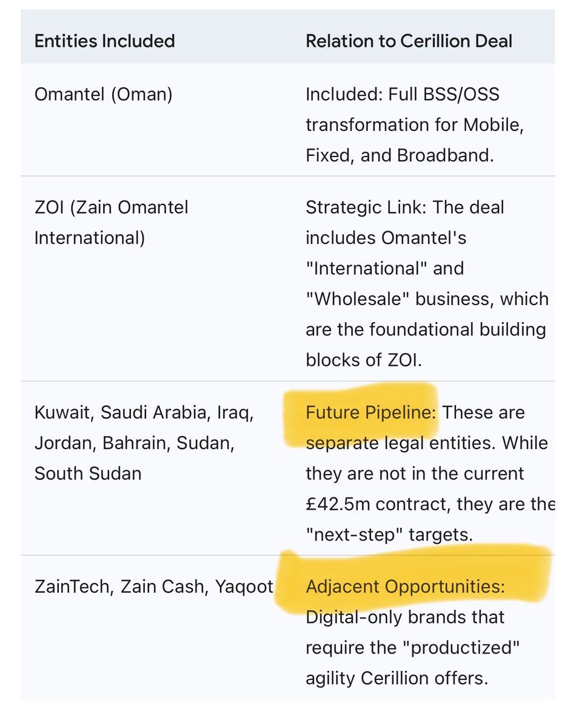Click the "Entities Included" column header
This screenshot has width=576, height=728.
click(x=104, y=41)
